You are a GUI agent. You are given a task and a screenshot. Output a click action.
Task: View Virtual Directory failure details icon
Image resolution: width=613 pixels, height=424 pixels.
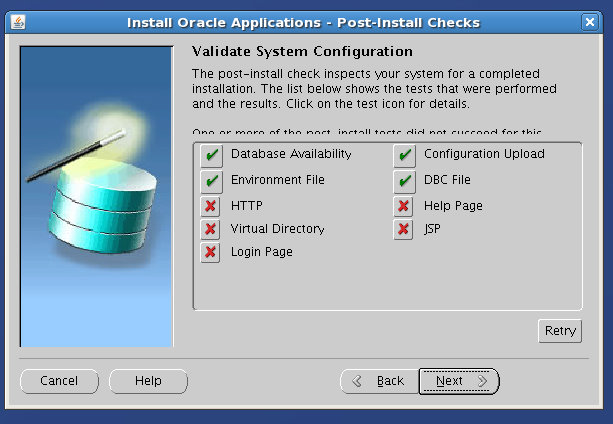211,229
